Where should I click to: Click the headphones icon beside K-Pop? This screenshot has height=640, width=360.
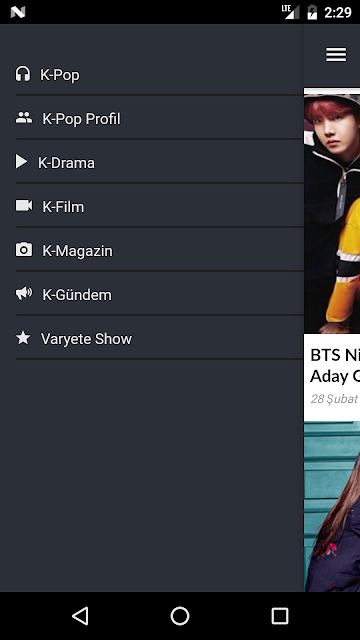(23, 74)
